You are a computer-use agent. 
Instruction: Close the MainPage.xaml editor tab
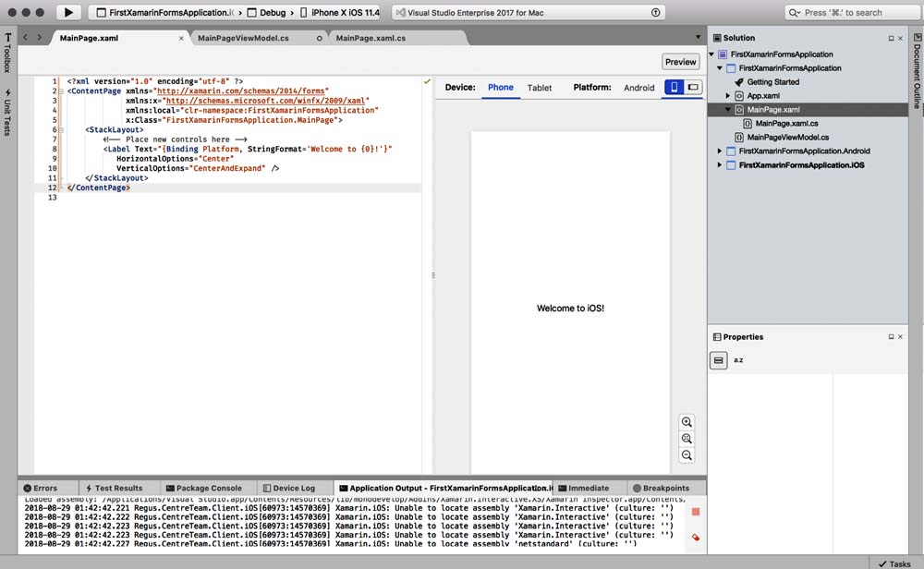point(181,38)
